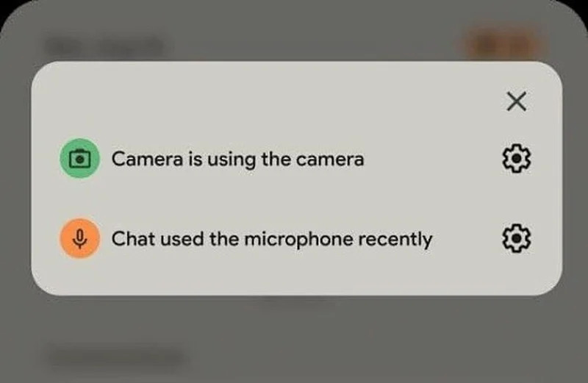The image size is (588, 383).
Task: Click the X icon in the dialog
Action: 517,101
